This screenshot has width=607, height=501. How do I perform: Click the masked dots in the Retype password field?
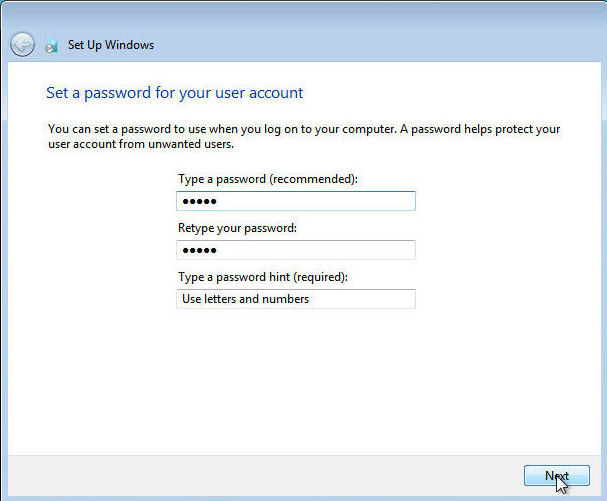click(x=198, y=250)
